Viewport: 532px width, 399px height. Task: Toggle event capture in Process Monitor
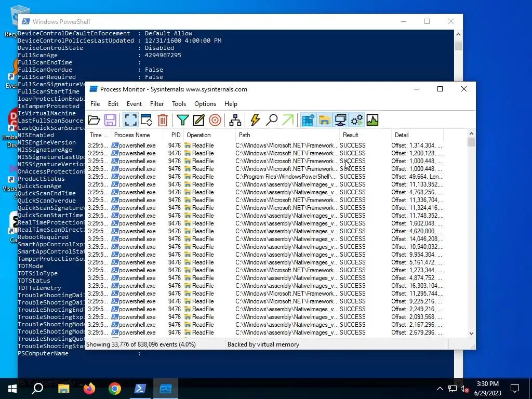130,120
